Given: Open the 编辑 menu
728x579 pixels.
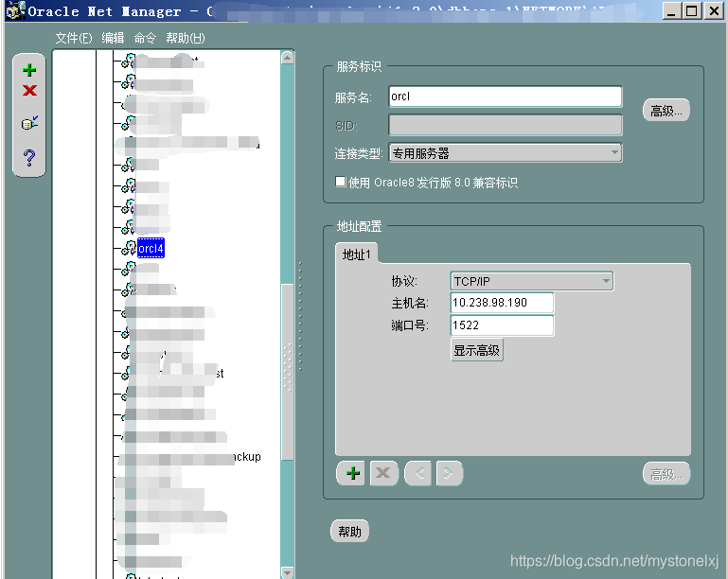Looking at the screenshot, I should (x=113, y=38).
